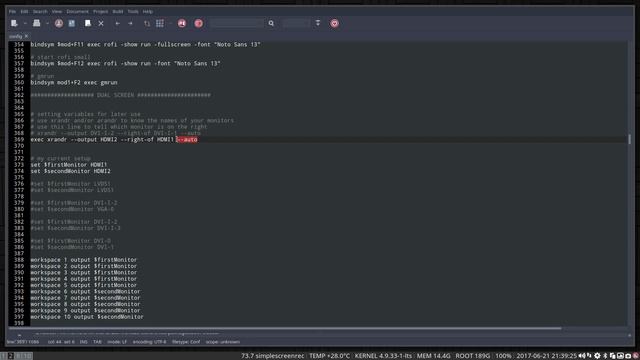
Task: Click the 'scope: unknown' status bar entry
Action: [x=223, y=342]
